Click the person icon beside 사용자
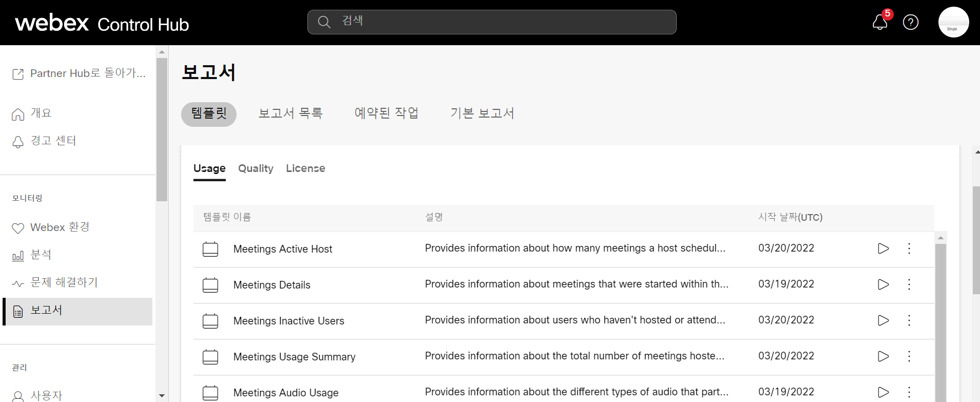 pos(18,396)
